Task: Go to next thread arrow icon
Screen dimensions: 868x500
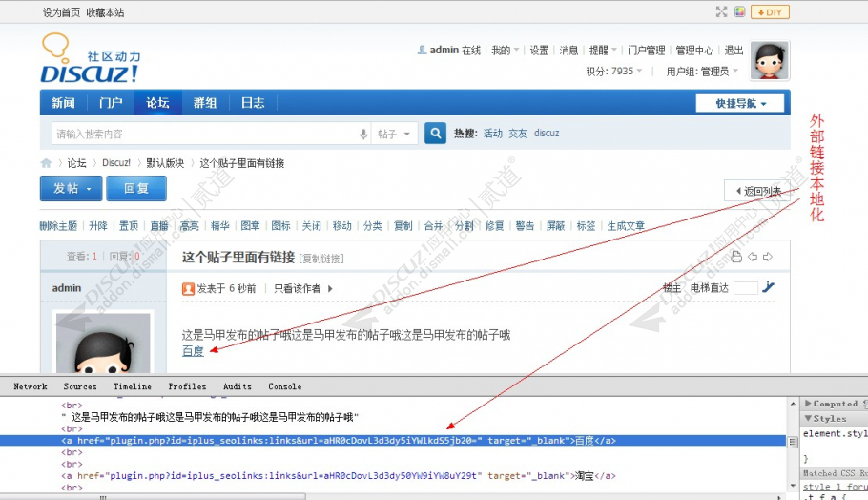Action: tap(767, 257)
